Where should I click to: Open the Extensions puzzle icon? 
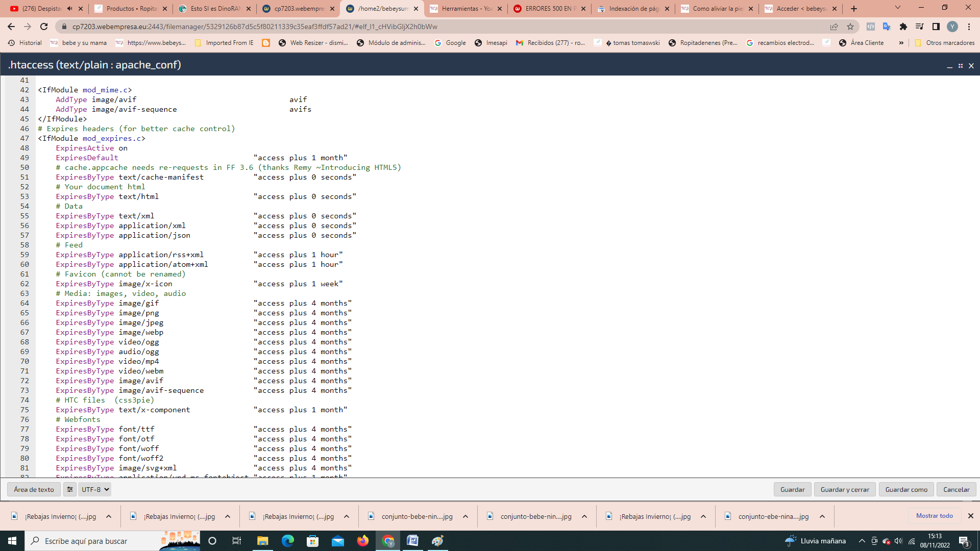pyautogui.click(x=903, y=27)
